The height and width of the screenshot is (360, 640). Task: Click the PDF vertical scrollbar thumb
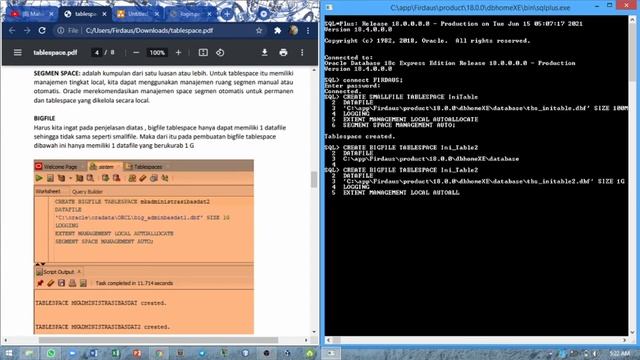click(x=314, y=179)
